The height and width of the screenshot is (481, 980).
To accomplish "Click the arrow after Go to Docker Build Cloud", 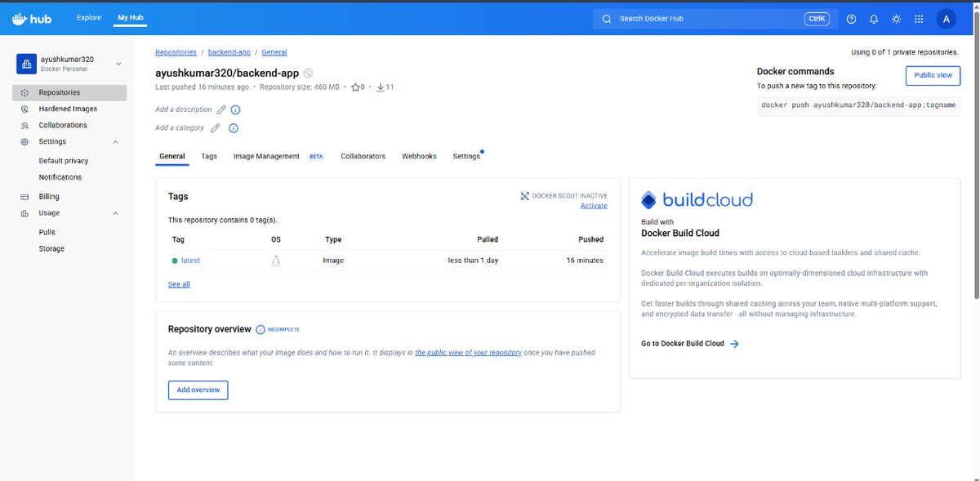I will tap(734, 344).
